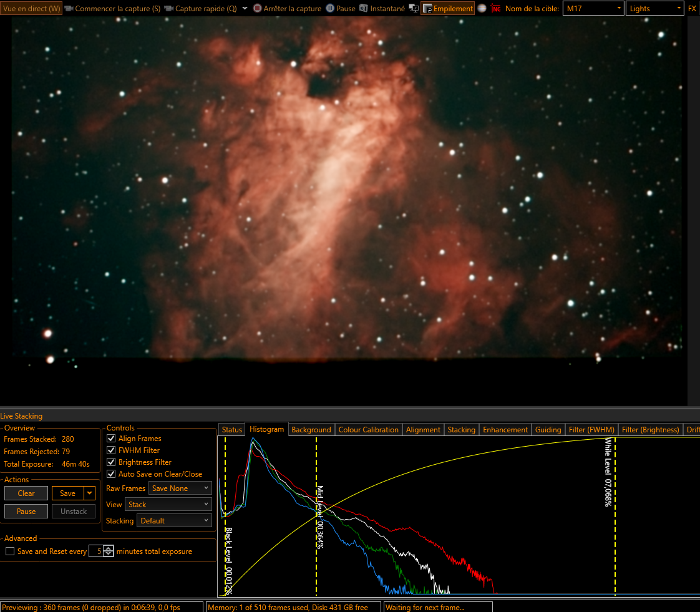Toggle the Brightness Filter checkbox
This screenshot has width=700, height=612.
111,462
